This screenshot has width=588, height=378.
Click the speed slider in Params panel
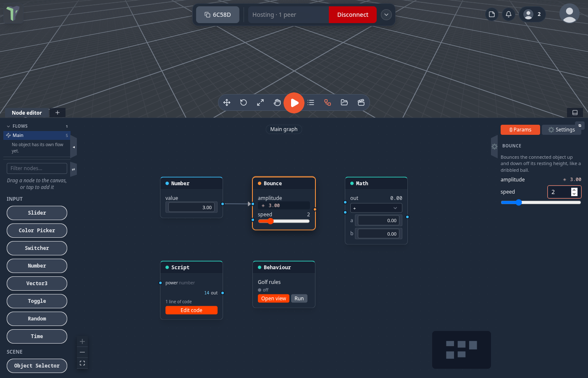[541, 202]
